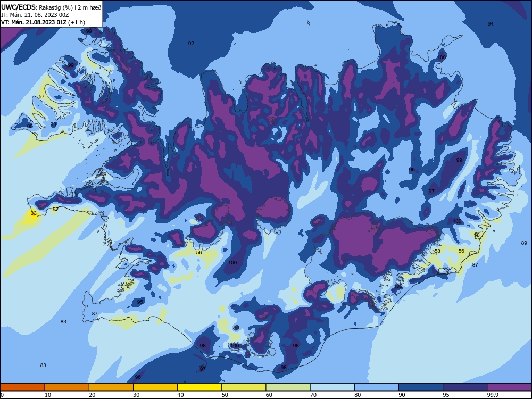The width and height of the screenshot is (532, 399).
Task: Click the orange 10–20 legend swatch
Action: click(x=67, y=387)
